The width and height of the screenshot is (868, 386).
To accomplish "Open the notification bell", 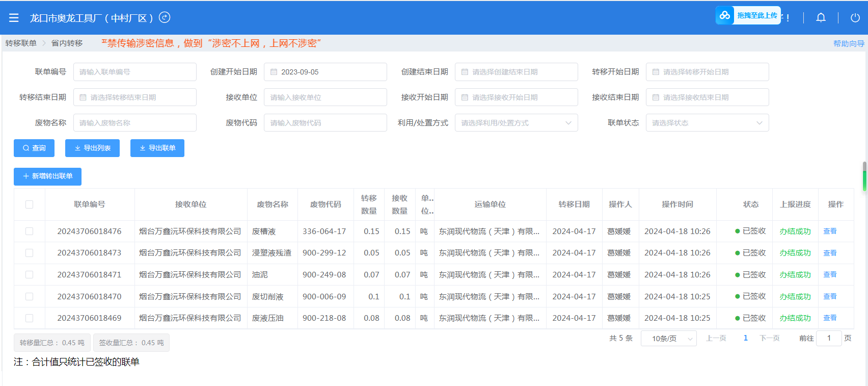I will [821, 18].
